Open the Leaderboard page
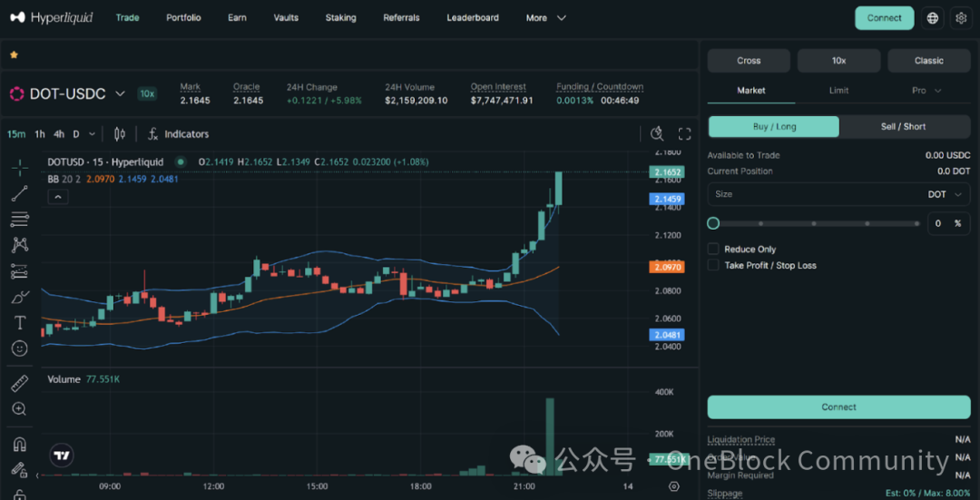This screenshot has height=500, width=980. pyautogui.click(x=473, y=18)
